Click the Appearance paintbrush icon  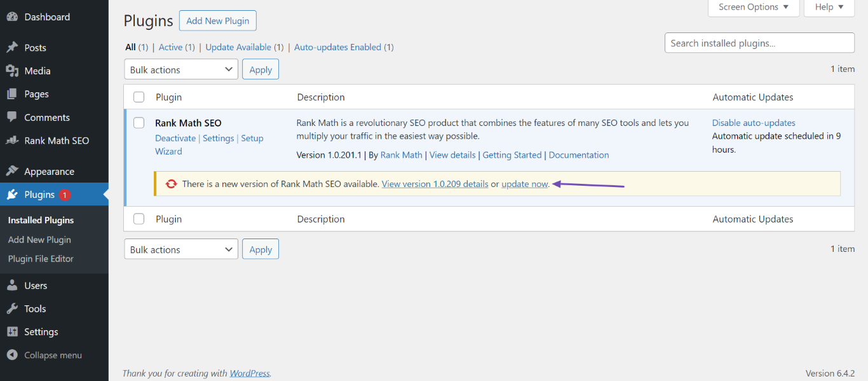pos(12,171)
